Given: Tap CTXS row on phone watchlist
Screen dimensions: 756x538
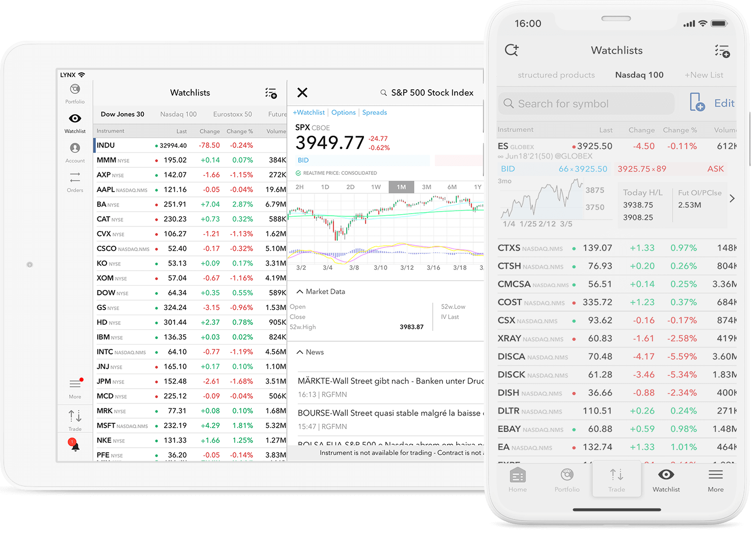Looking at the screenshot, I should (x=617, y=248).
